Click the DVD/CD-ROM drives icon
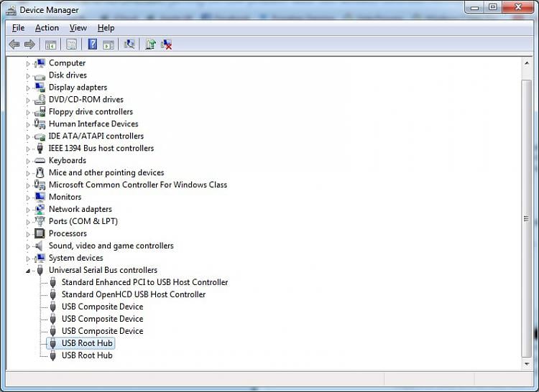This screenshot has height=392, width=539. [40, 100]
